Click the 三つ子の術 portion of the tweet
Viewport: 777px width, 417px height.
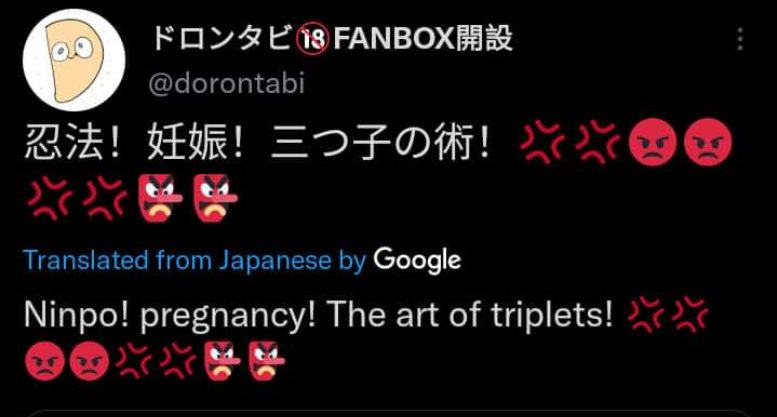(x=373, y=143)
